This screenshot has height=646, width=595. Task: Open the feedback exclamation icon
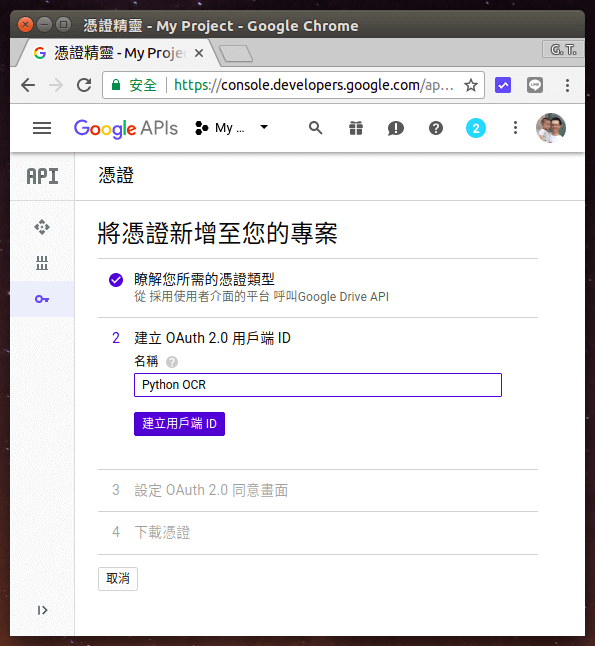396,128
